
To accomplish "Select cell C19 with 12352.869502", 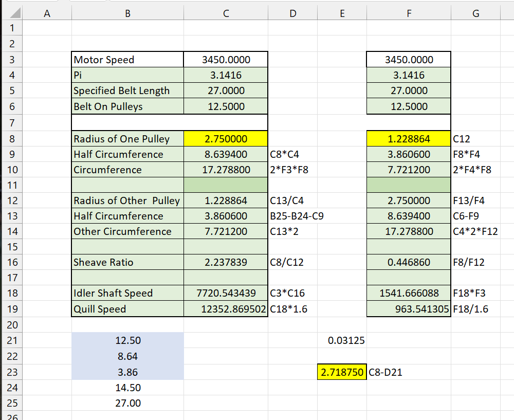I will 226,309.
